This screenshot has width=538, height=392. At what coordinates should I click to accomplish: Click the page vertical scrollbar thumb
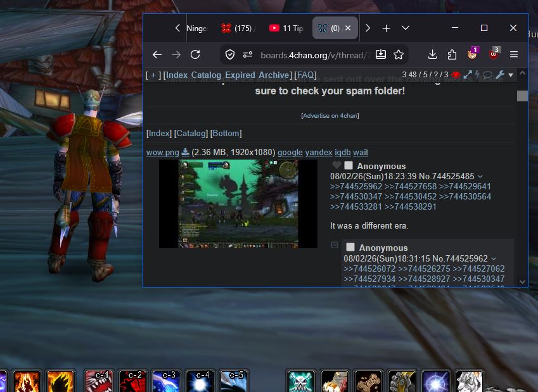coord(522,96)
